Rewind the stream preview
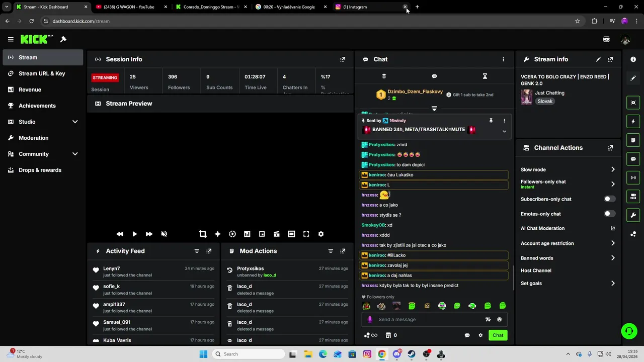The width and height of the screenshot is (644, 362). point(120,234)
